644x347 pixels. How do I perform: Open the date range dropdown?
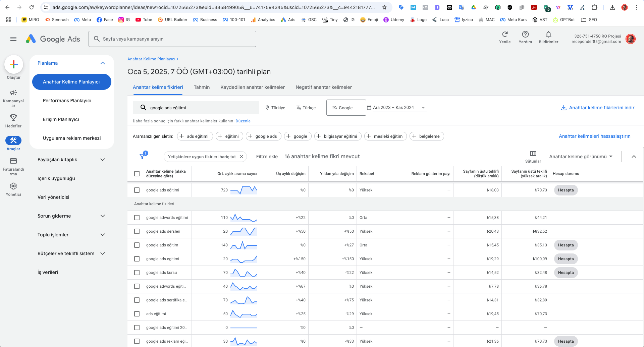397,108
